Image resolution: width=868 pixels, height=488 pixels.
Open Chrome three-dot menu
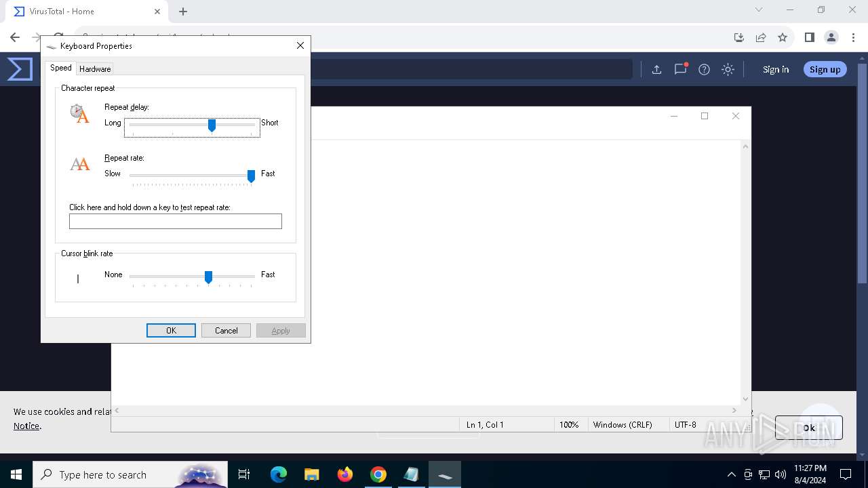tap(854, 37)
